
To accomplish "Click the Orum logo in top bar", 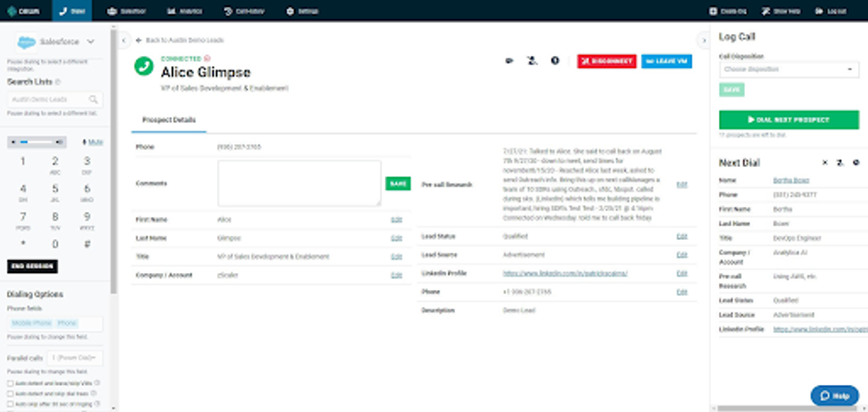I will pyautogui.click(x=23, y=11).
